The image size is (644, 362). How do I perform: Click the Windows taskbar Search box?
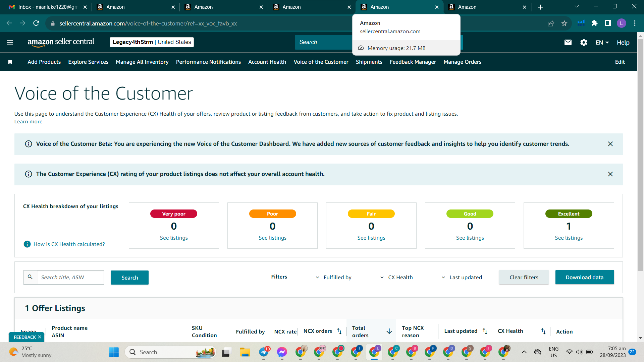click(x=170, y=352)
